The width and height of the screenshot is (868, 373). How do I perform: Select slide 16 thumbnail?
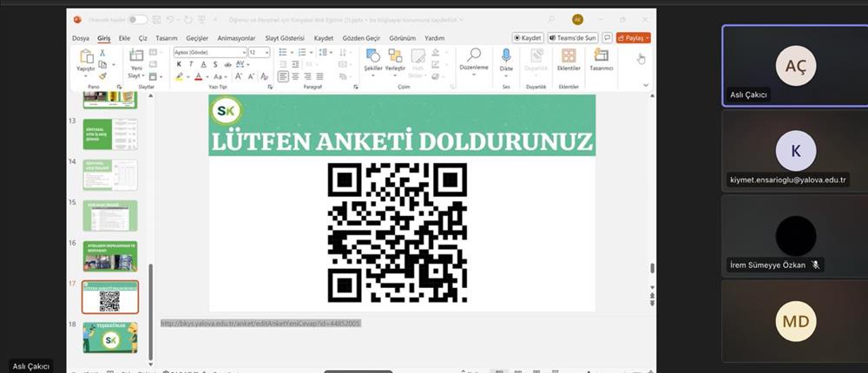(110, 256)
